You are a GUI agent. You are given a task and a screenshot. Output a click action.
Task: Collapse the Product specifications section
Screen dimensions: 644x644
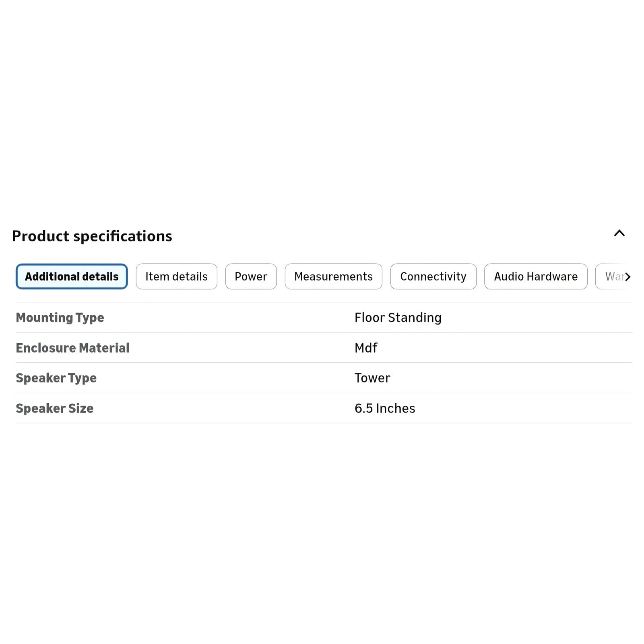click(619, 233)
